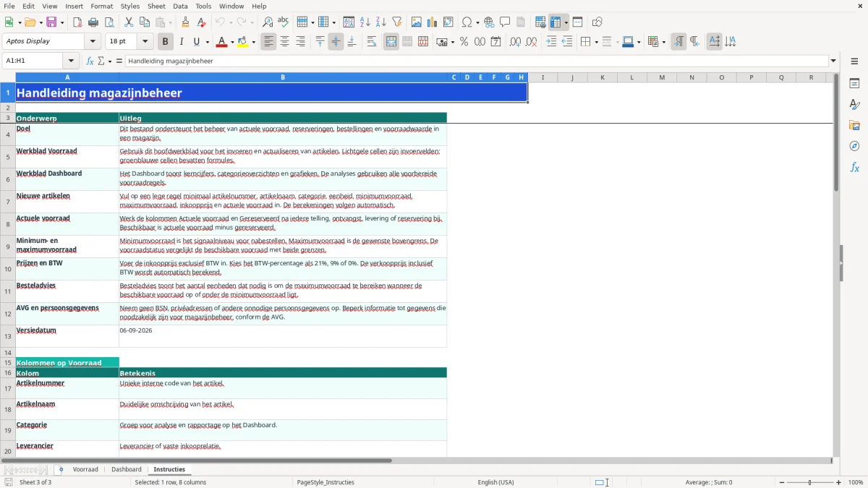Open sidebar Navigator compass icon
Image resolution: width=868 pixels, height=488 pixels.
pos(854,147)
